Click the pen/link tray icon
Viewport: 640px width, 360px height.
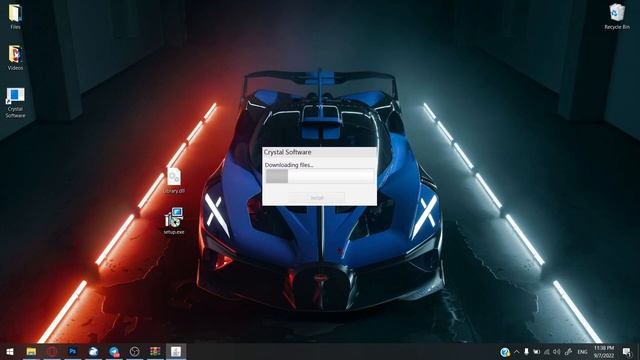coord(568,352)
